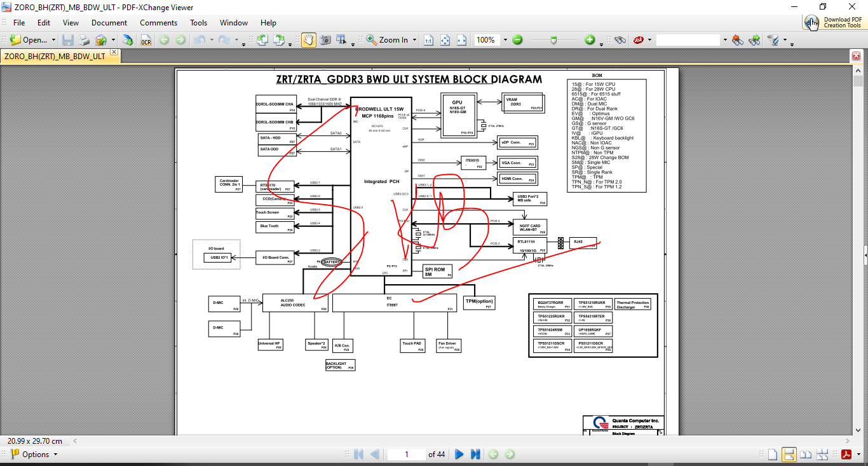Open the undo history dropdown
Image resolution: width=868 pixels, height=466 pixels.
pyautogui.click(x=210, y=41)
